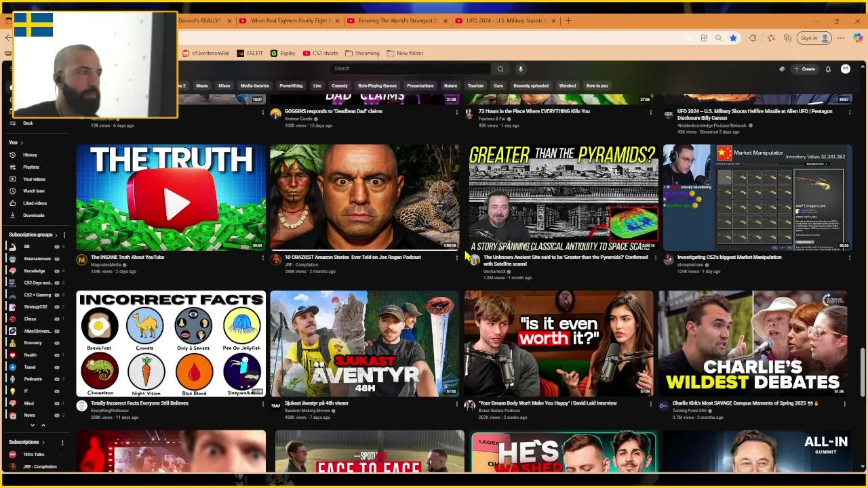Select the Role-Playing Games filter chip
The width and height of the screenshot is (868, 488).
[x=377, y=86]
